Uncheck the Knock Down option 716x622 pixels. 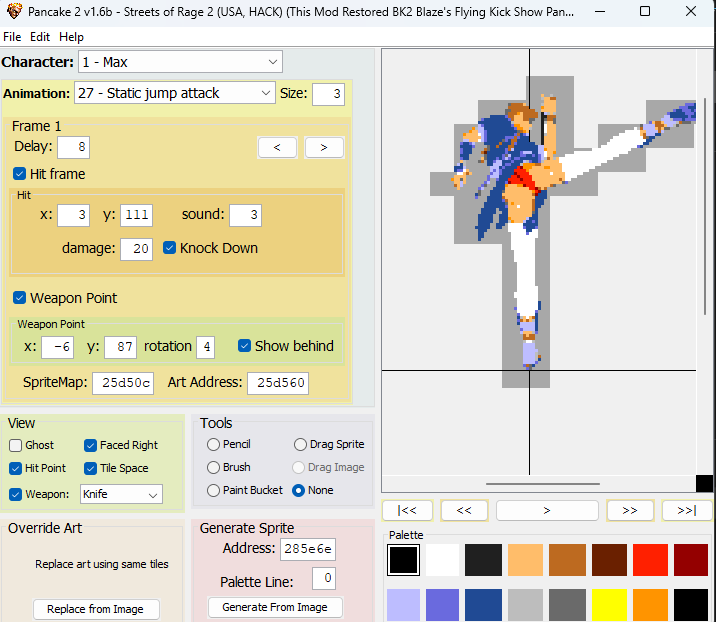[x=170, y=248]
